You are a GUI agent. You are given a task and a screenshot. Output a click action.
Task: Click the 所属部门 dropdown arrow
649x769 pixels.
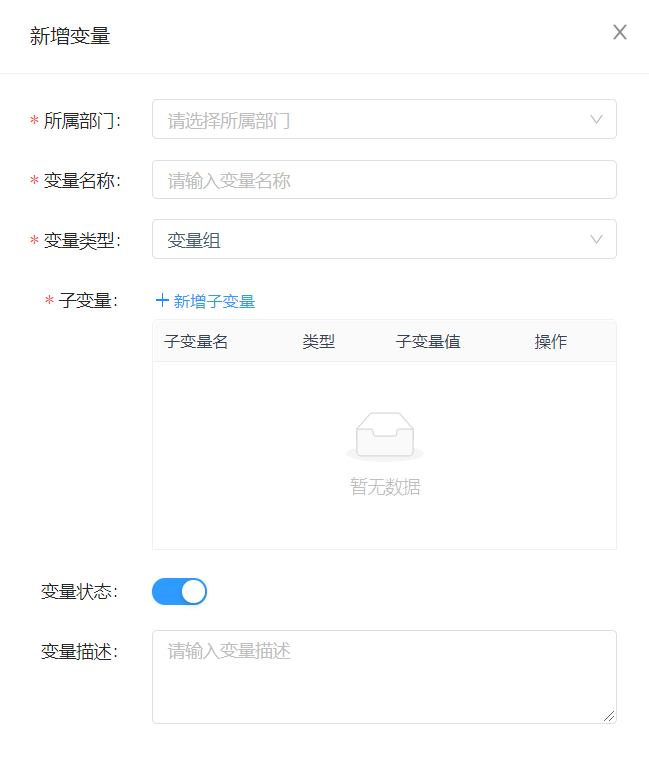(x=597, y=120)
